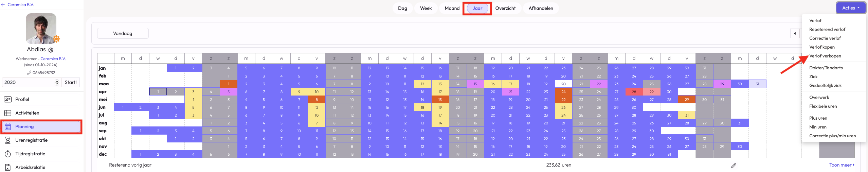Open the settings gear next to Abdias
Image resolution: width=868 pixels, height=172 pixels.
coord(51,50)
